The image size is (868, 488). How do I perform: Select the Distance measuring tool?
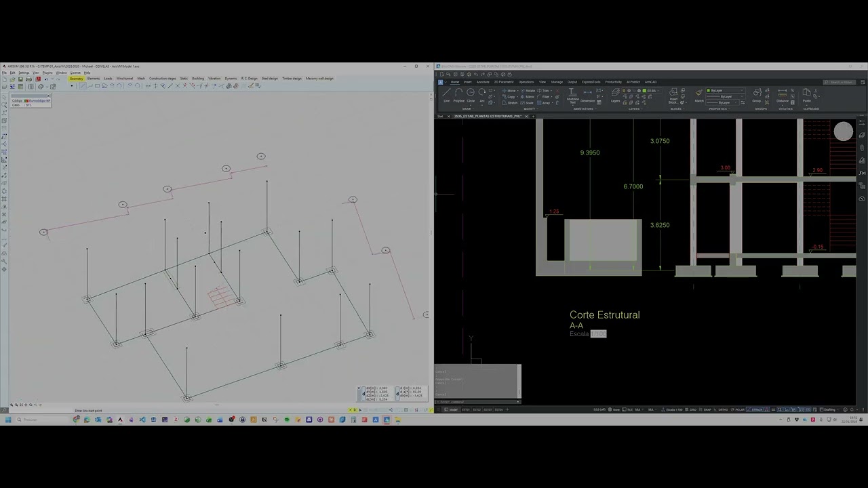point(782,94)
